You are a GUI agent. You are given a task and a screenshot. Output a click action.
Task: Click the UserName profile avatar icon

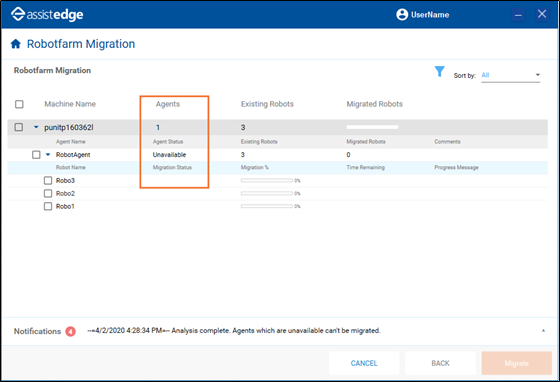click(402, 15)
